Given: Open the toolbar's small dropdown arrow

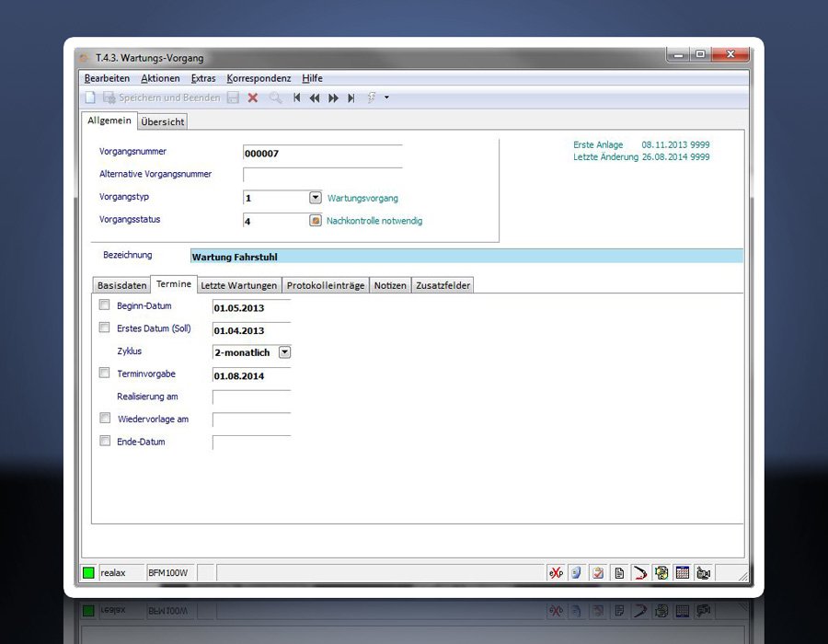Looking at the screenshot, I should point(387,98).
